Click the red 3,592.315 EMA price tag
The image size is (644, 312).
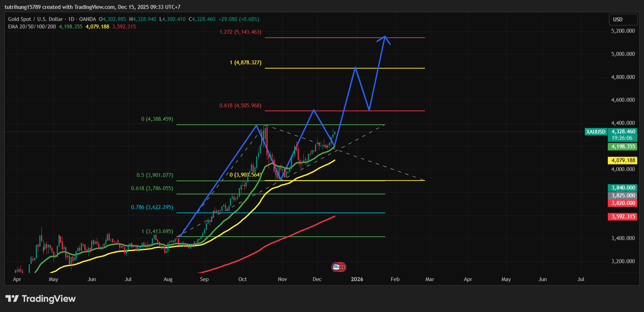point(623,216)
